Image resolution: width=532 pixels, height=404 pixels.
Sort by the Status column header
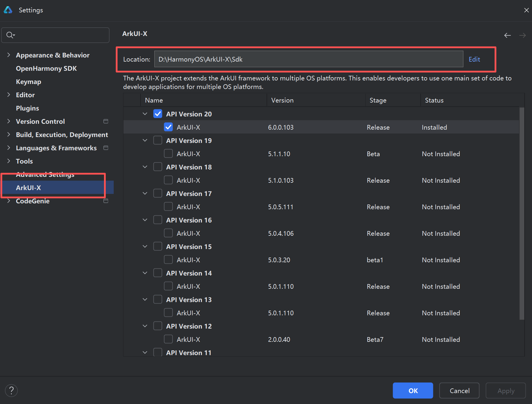coord(470,100)
